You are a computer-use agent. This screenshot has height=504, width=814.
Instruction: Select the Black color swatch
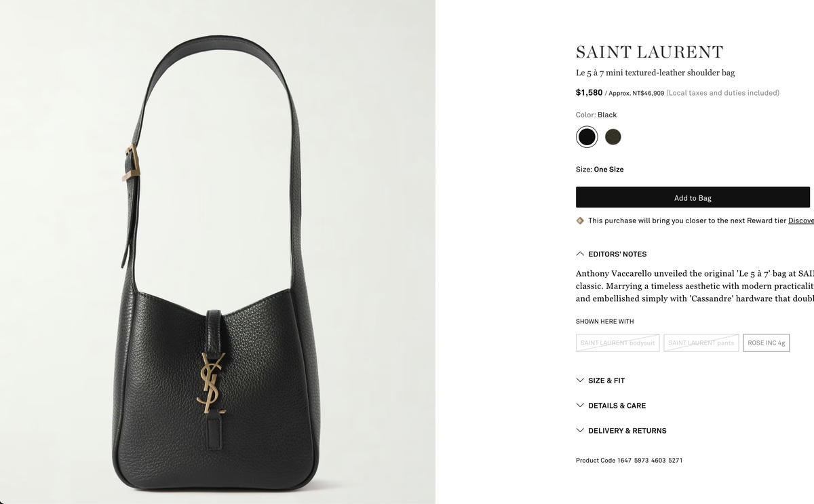click(x=587, y=137)
